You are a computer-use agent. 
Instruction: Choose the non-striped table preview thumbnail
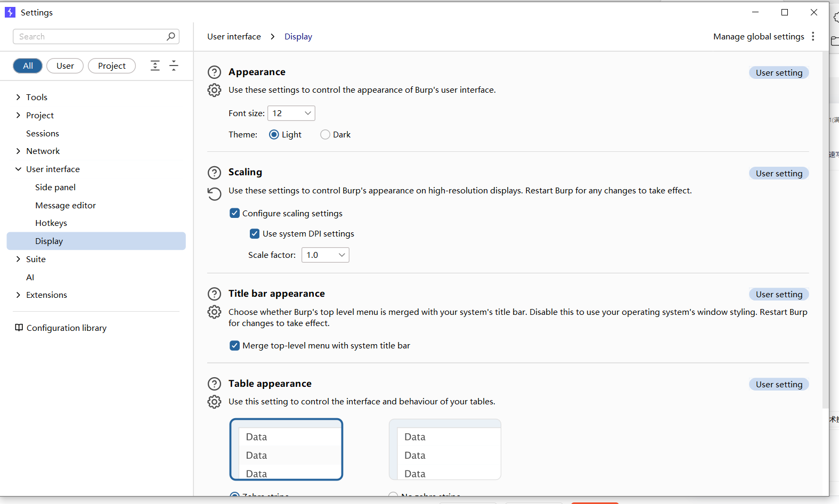(x=445, y=449)
